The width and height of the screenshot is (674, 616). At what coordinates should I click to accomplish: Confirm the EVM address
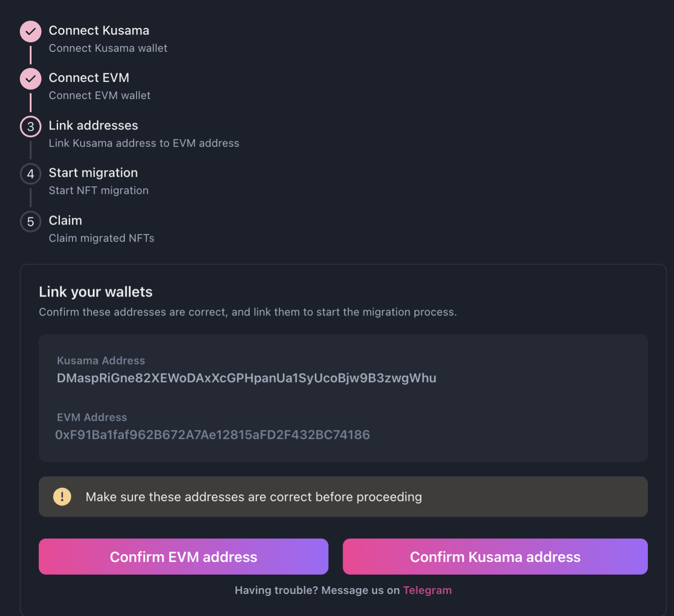tap(183, 557)
